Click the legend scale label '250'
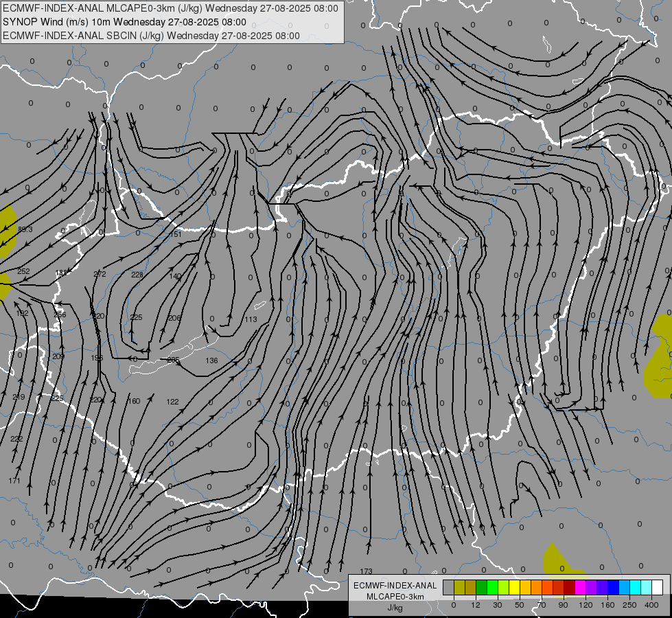Viewport: 672px width, 618px height. (630, 605)
